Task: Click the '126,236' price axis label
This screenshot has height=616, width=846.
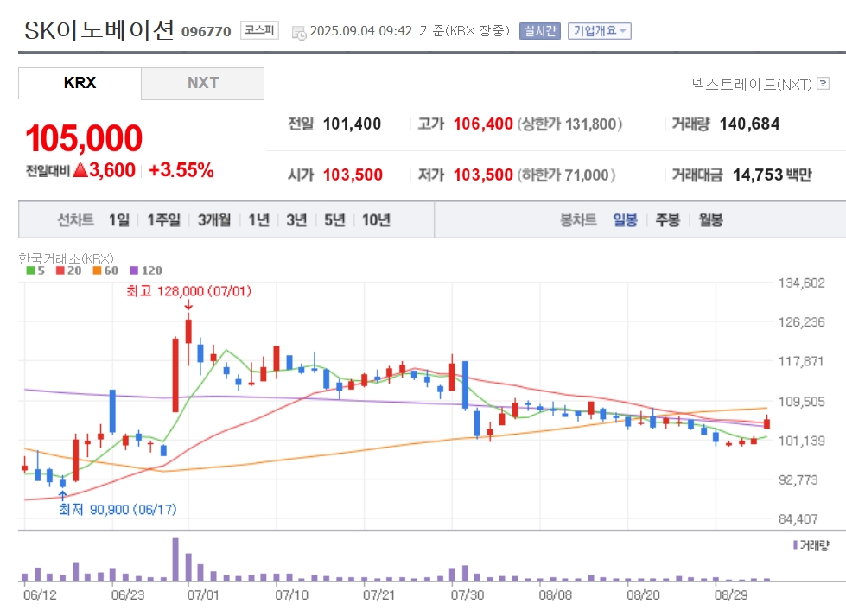Action: point(801,322)
